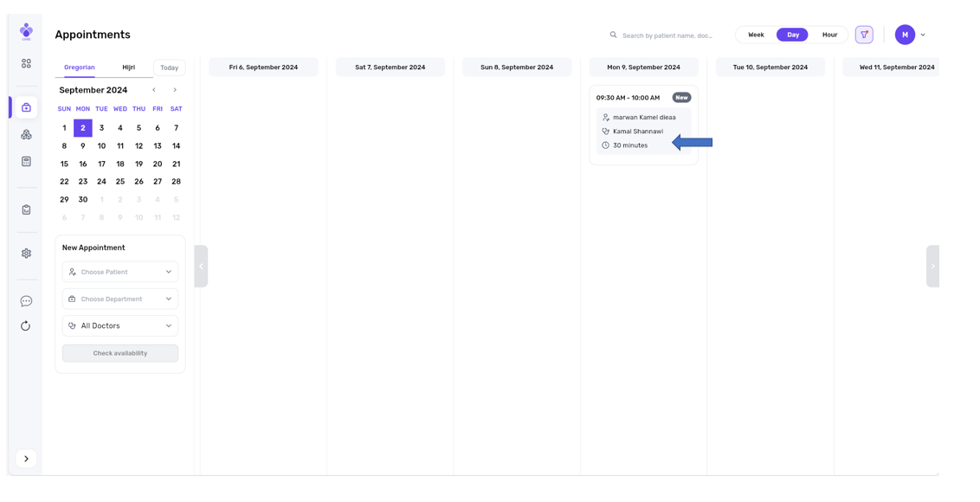The width and height of the screenshot is (980, 502).
Task: Open the calculator icon in the sidebar
Action: pos(26,162)
